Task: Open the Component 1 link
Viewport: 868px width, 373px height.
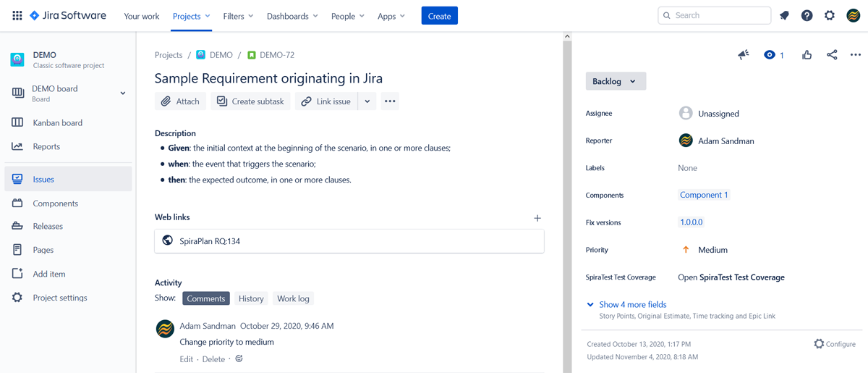Action: pyautogui.click(x=703, y=195)
